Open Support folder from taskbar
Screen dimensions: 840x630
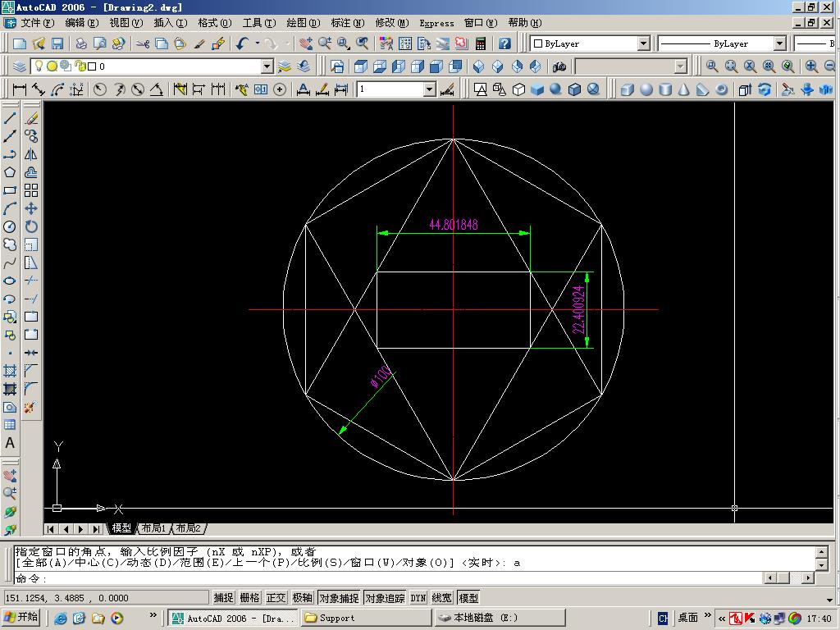tap(366, 618)
